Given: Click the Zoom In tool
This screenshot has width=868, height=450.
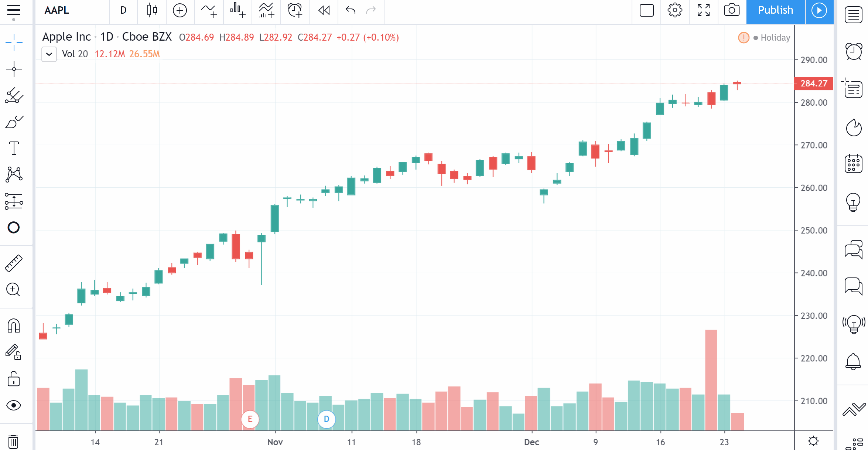Looking at the screenshot, I should pyautogui.click(x=13, y=290).
